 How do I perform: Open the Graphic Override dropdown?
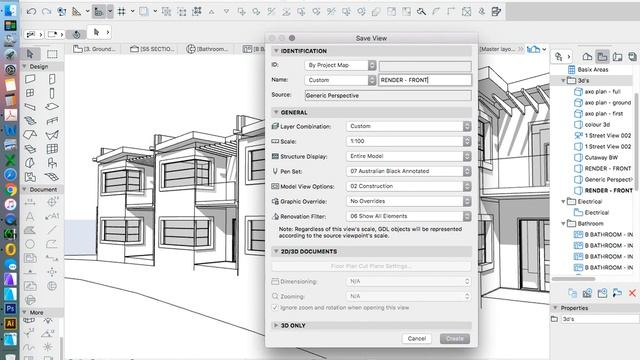pyautogui.click(x=409, y=201)
